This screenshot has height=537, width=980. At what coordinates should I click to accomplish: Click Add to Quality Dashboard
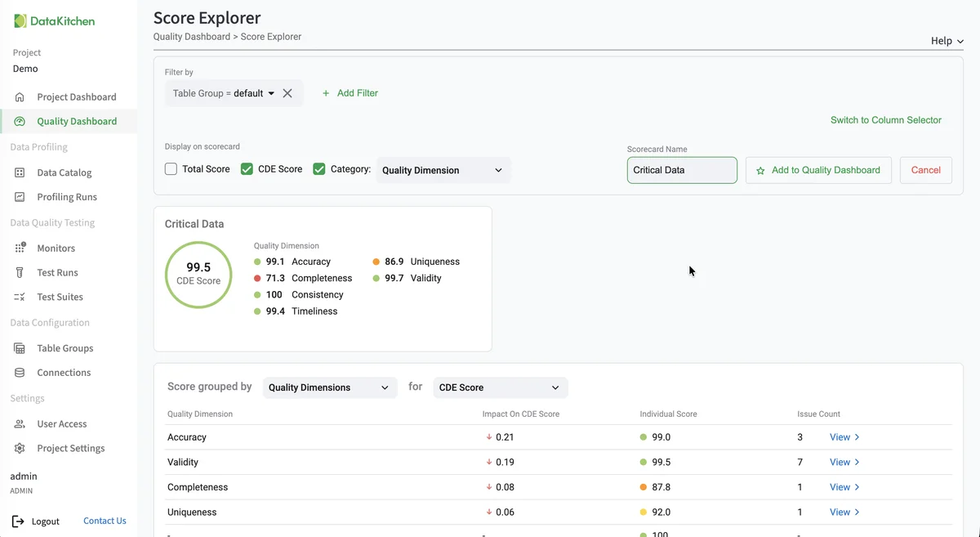pos(818,170)
